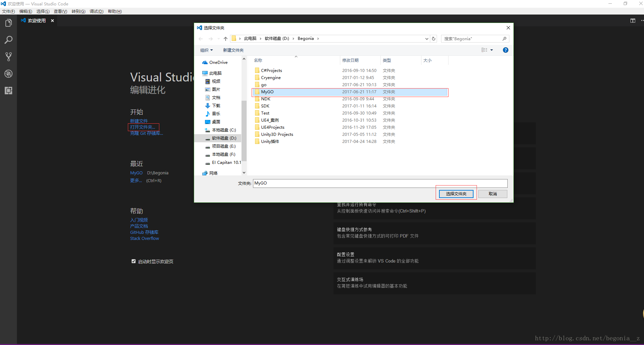Image resolution: width=644 pixels, height=345 pixels.
Task: Open the 组织 organize dropdown
Action: pyautogui.click(x=206, y=50)
